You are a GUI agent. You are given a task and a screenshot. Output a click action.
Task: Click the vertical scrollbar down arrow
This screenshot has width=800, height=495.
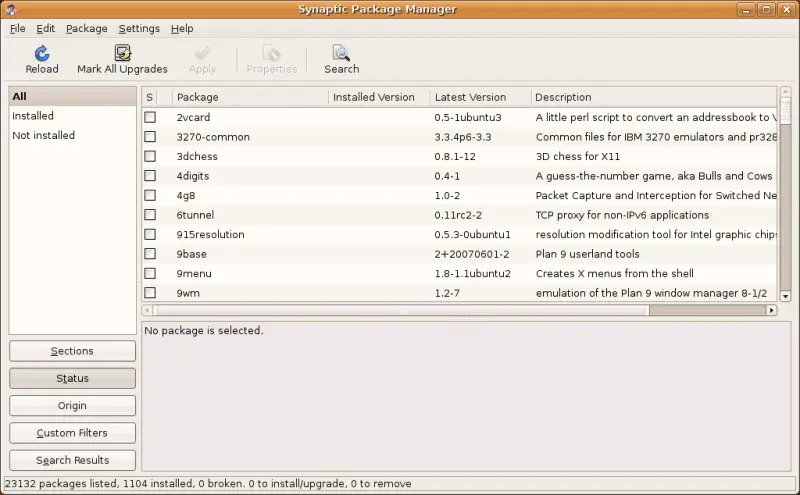pos(785,296)
